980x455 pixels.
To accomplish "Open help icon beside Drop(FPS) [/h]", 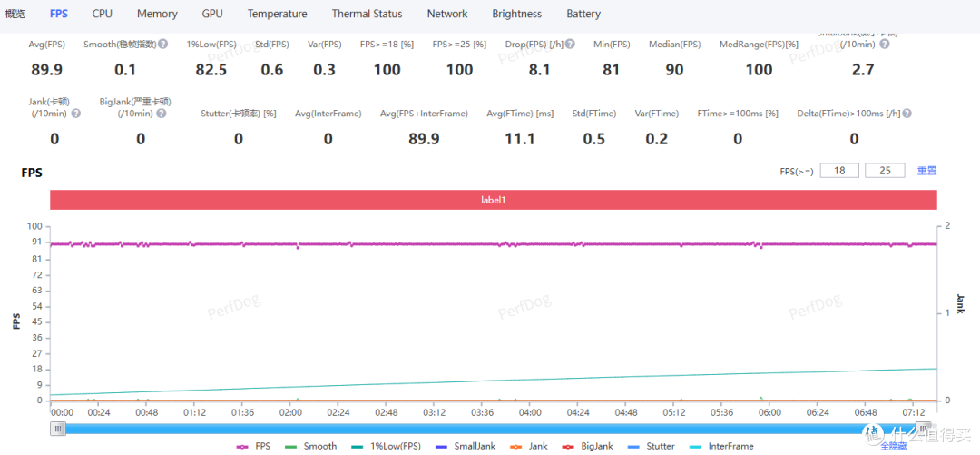I will [x=570, y=45].
